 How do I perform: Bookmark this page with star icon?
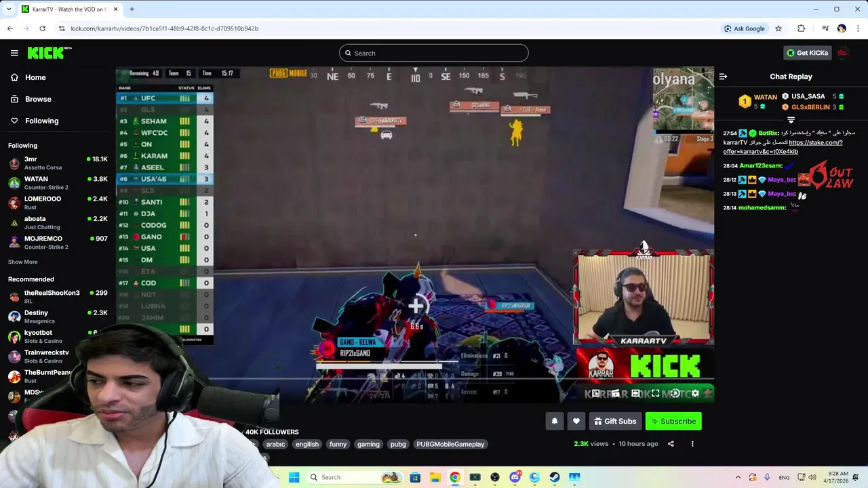[x=778, y=28]
